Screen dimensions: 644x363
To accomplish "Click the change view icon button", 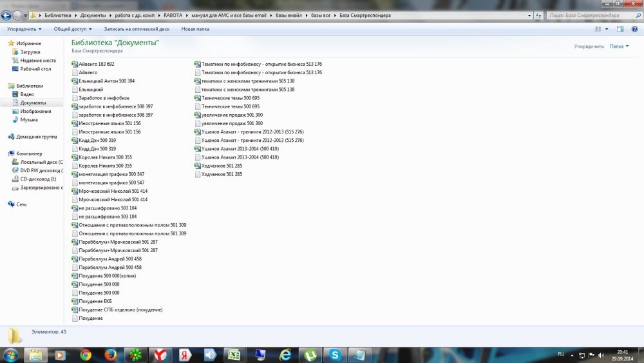I will [598, 29].
